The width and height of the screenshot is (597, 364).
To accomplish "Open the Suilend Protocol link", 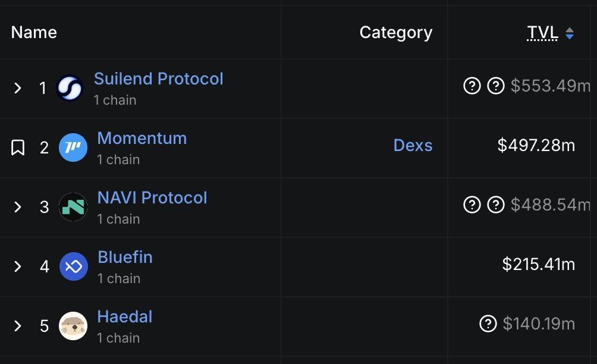I will (158, 79).
